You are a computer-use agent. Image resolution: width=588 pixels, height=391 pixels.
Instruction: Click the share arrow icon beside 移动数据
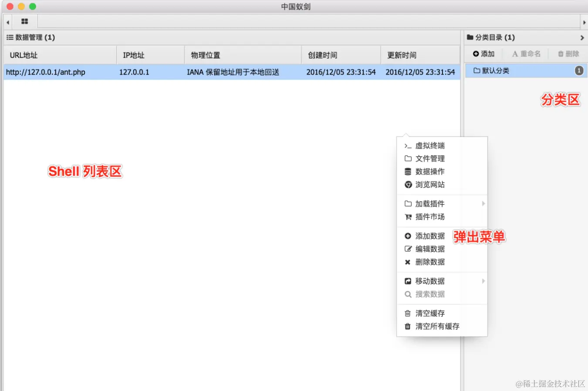408,281
